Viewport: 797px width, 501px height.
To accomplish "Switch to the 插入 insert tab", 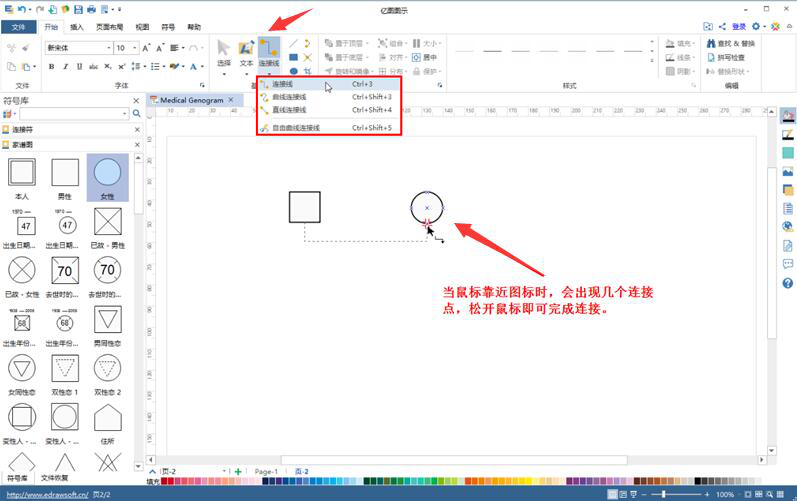I will 76,27.
